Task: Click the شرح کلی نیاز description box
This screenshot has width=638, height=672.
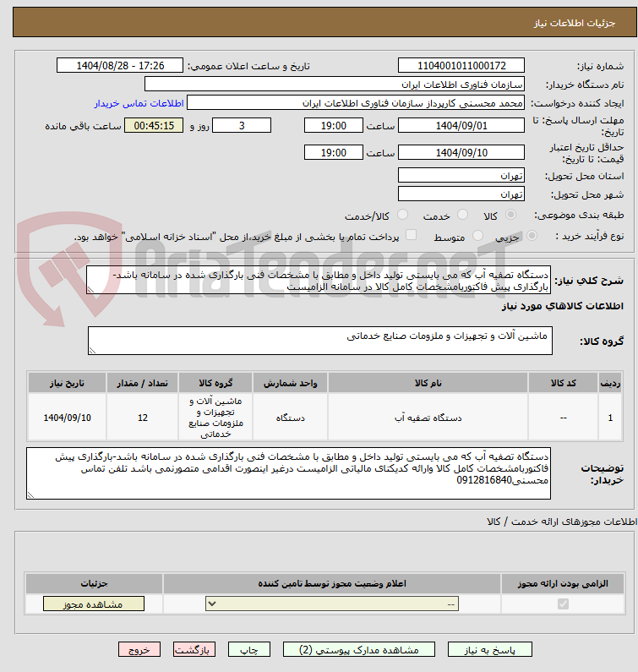Action: coord(319,280)
